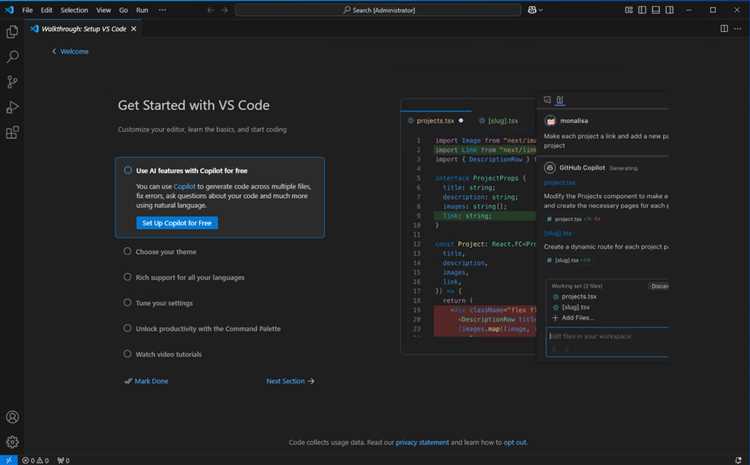Open the Run and Debug view
The image size is (750, 465).
click(x=13, y=107)
